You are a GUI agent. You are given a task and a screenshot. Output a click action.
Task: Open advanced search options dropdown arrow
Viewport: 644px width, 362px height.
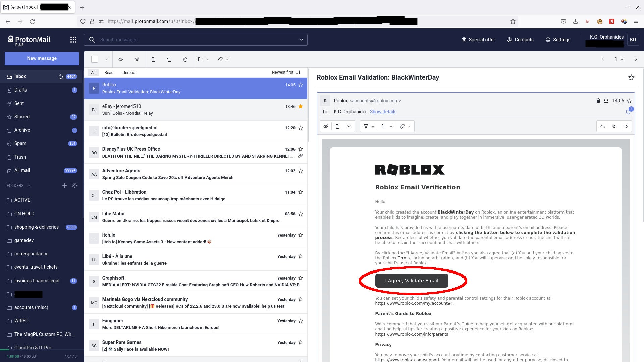(301, 40)
